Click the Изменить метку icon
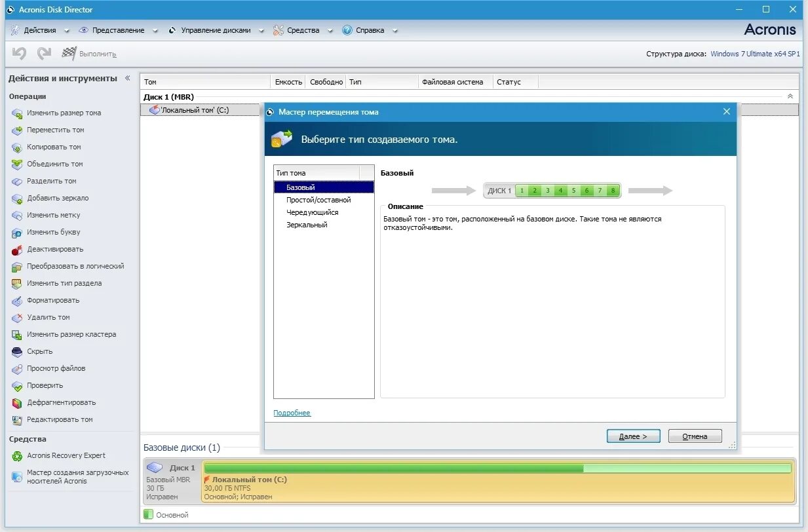 click(x=17, y=216)
